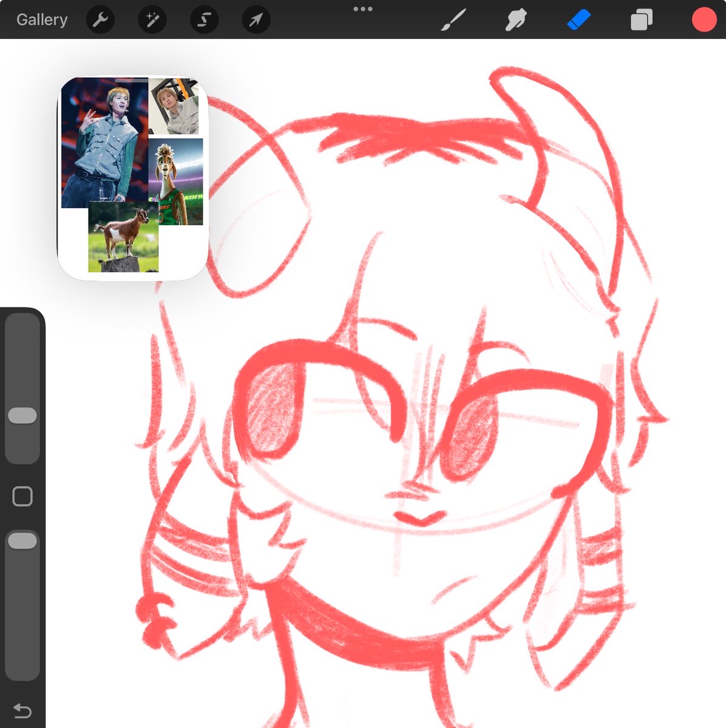Tap the sidebar modify square button
The height and width of the screenshot is (728, 726).
pyautogui.click(x=22, y=496)
